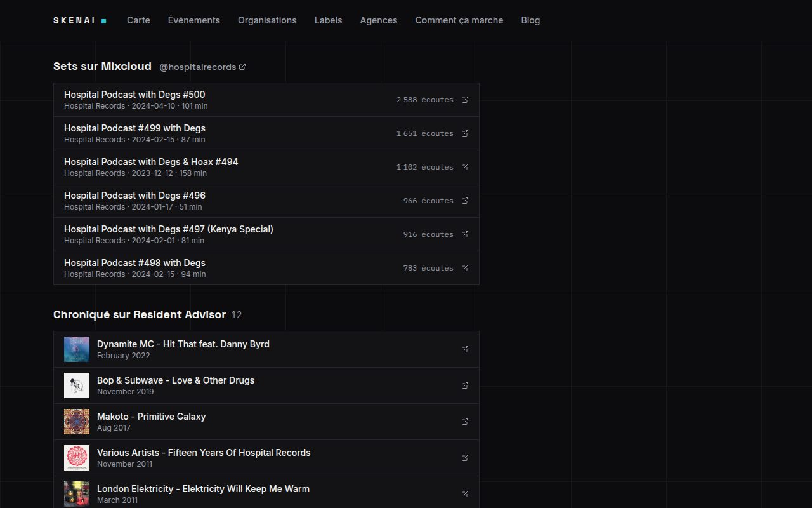Screen dimensions: 812x508
Task: Open external link icon for Podcast #500
Action: click(x=465, y=100)
